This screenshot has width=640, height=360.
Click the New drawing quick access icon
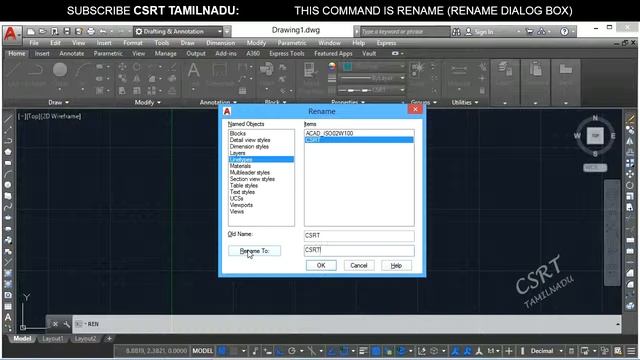31,31
